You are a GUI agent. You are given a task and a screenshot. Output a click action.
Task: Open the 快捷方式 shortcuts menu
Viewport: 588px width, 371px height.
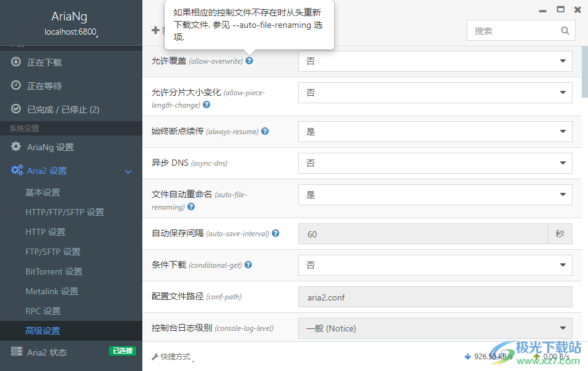173,357
